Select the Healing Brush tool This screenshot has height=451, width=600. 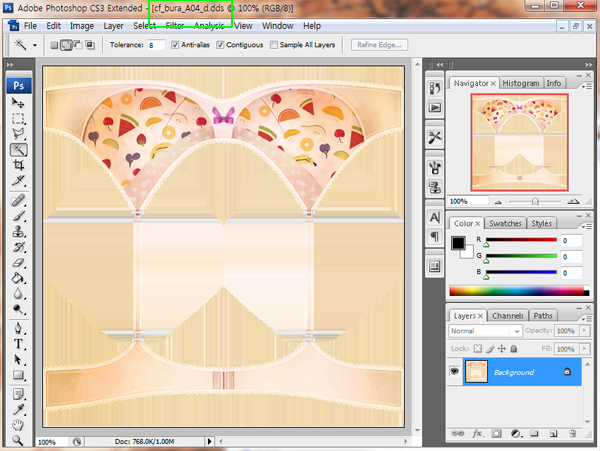click(18, 200)
